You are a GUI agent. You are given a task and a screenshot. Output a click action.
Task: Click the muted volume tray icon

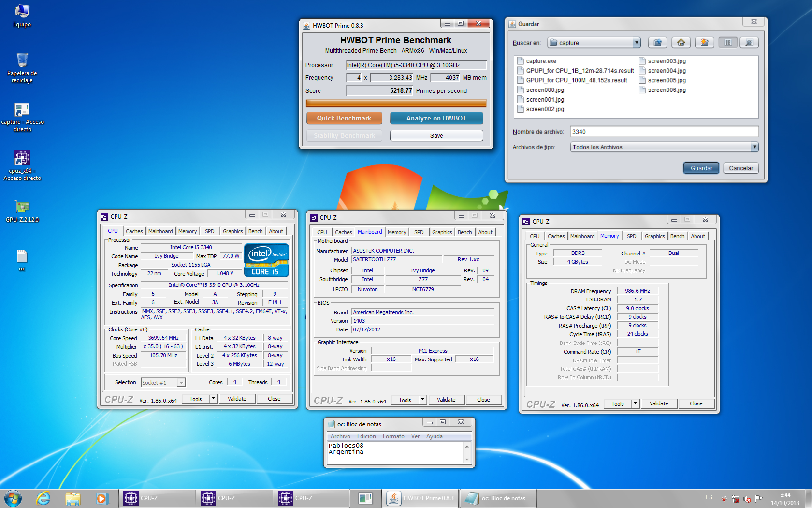pos(747,498)
